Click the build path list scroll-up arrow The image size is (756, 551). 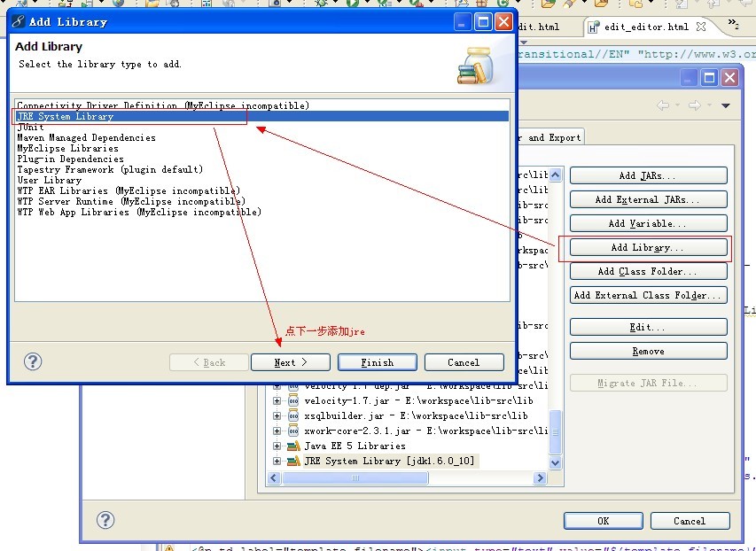pyautogui.click(x=556, y=174)
